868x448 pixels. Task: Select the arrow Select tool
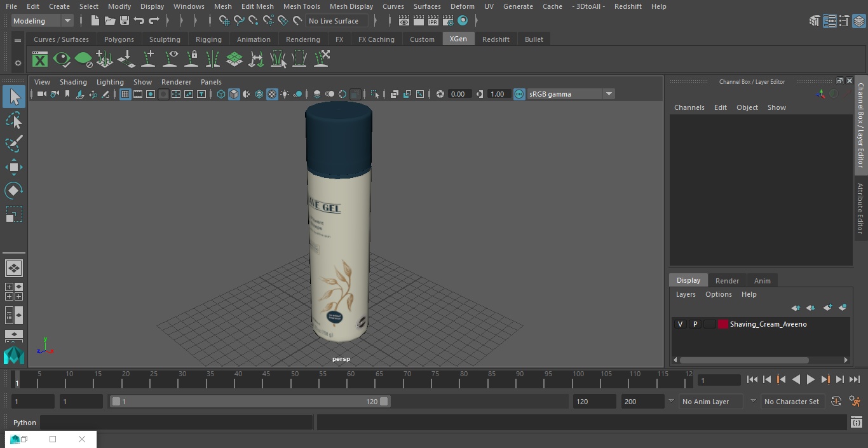click(x=14, y=97)
